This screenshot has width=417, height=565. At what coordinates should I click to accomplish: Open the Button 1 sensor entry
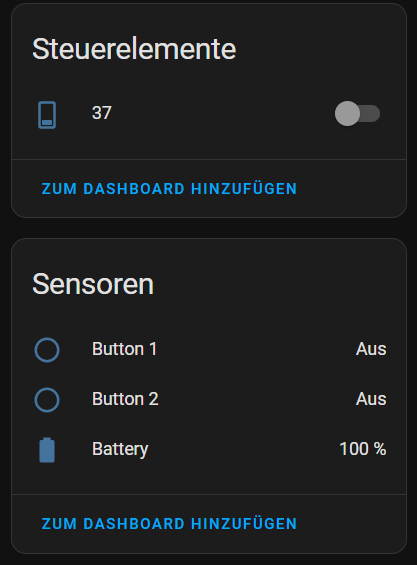(210, 349)
